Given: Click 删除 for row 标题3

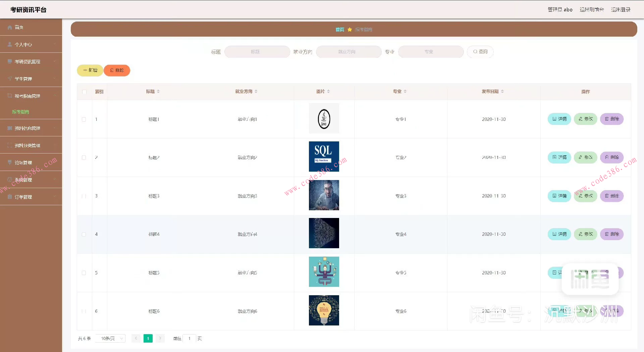Looking at the screenshot, I should pos(612,196).
